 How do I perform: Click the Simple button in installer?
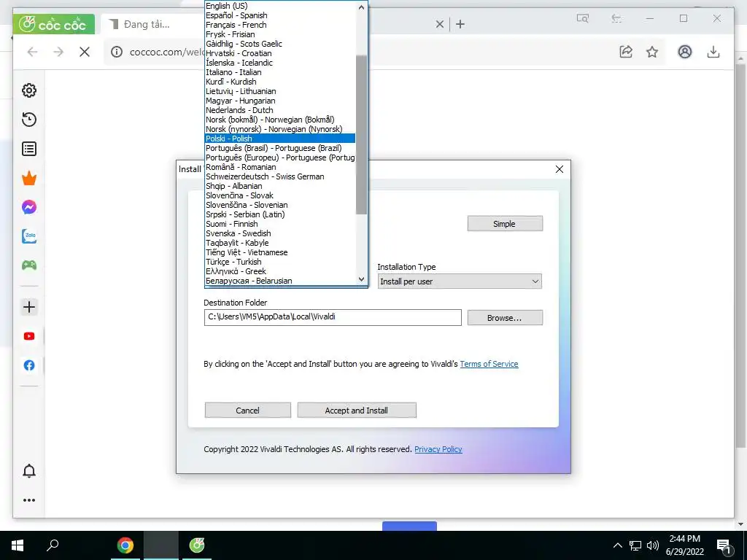point(505,224)
